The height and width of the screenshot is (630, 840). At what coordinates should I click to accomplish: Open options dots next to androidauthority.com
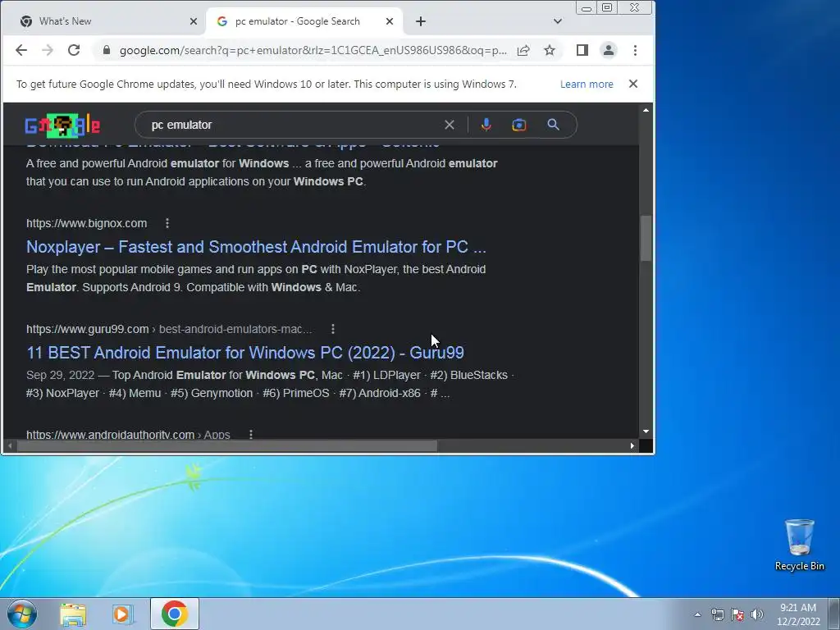coord(251,435)
